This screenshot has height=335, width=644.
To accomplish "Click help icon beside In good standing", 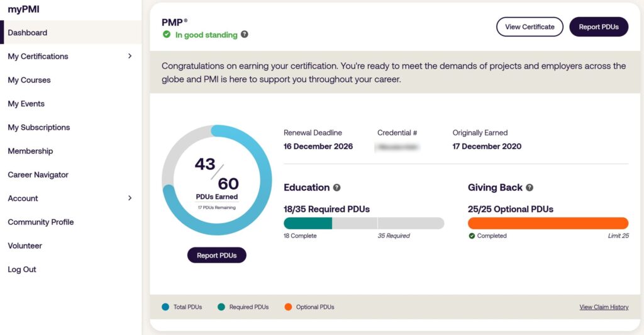I will tap(245, 35).
